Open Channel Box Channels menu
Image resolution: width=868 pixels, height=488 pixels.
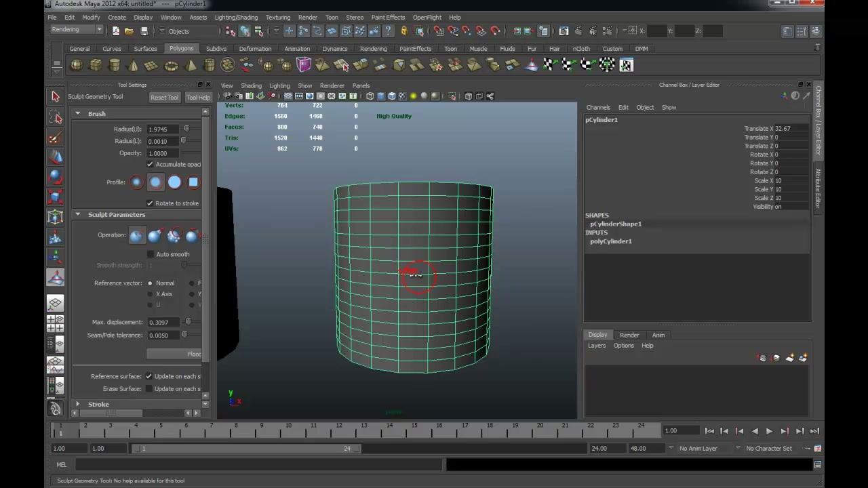click(x=598, y=107)
